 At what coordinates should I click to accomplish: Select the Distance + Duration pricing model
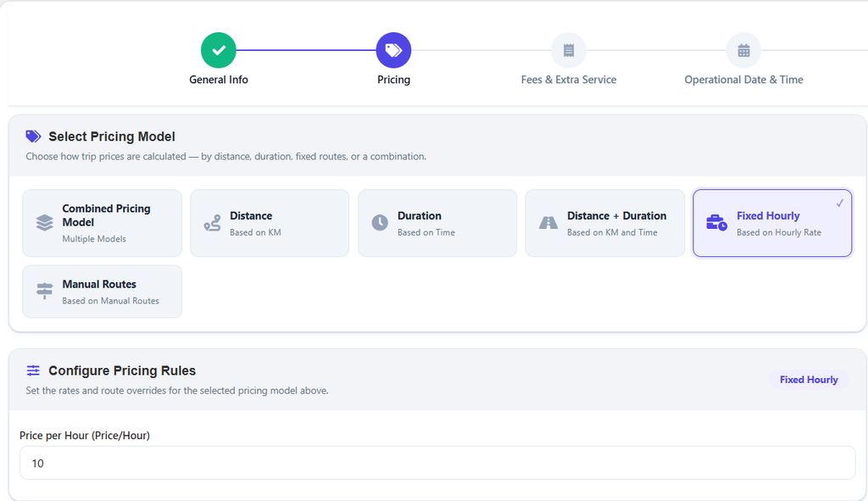point(605,223)
